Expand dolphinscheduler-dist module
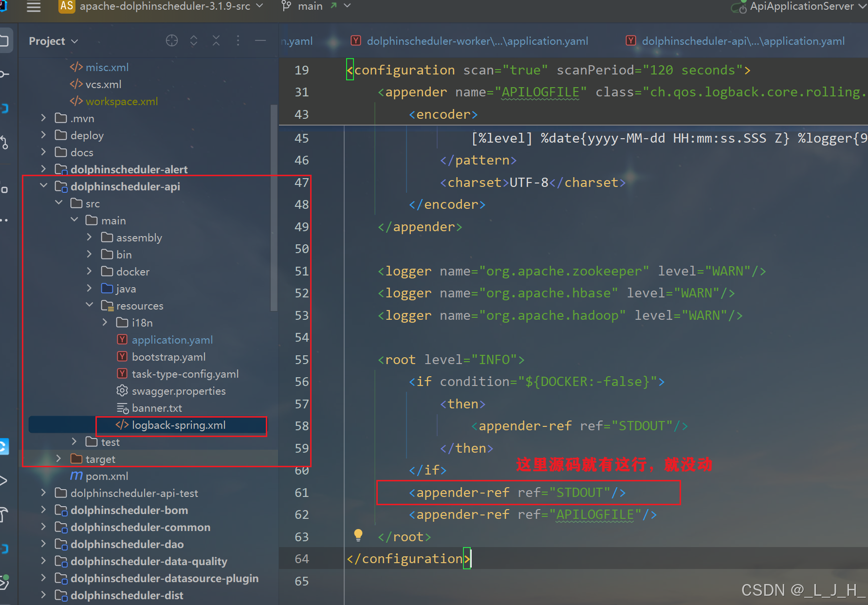This screenshot has width=868, height=605. (43, 595)
